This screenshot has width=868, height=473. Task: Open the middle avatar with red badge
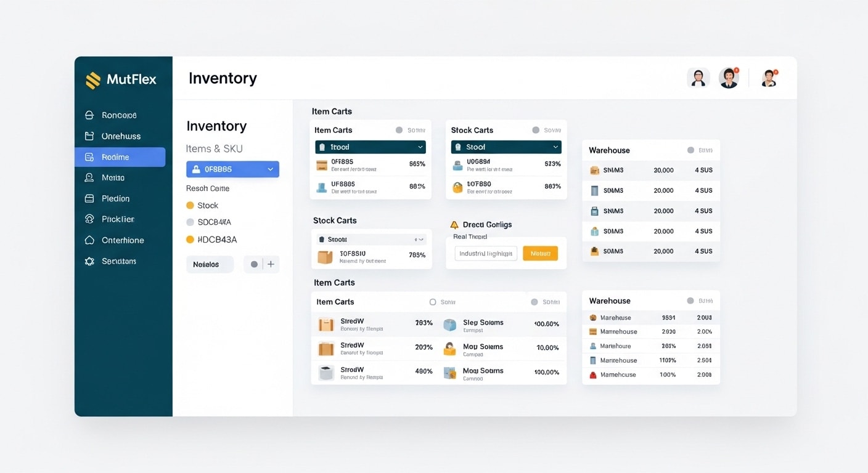(x=729, y=78)
